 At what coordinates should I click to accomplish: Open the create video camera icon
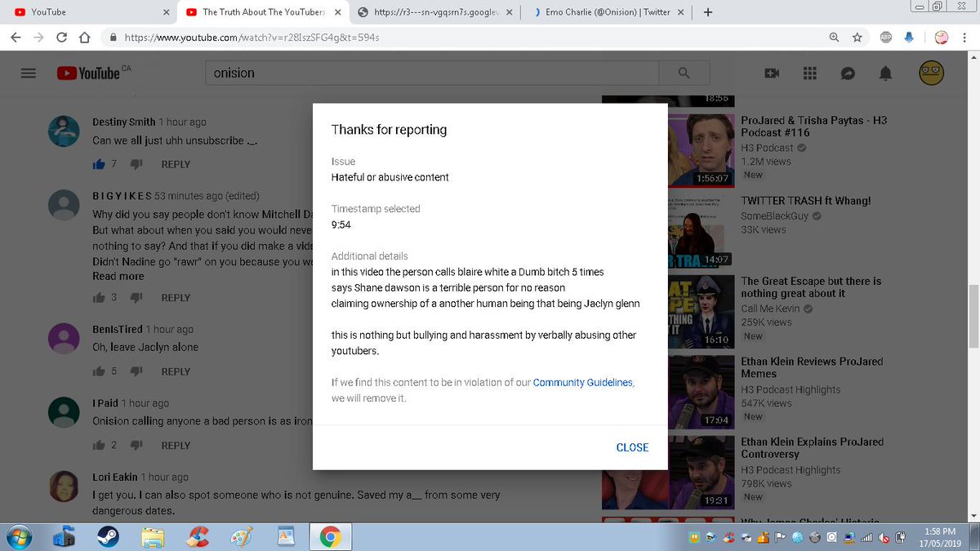click(x=772, y=73)
